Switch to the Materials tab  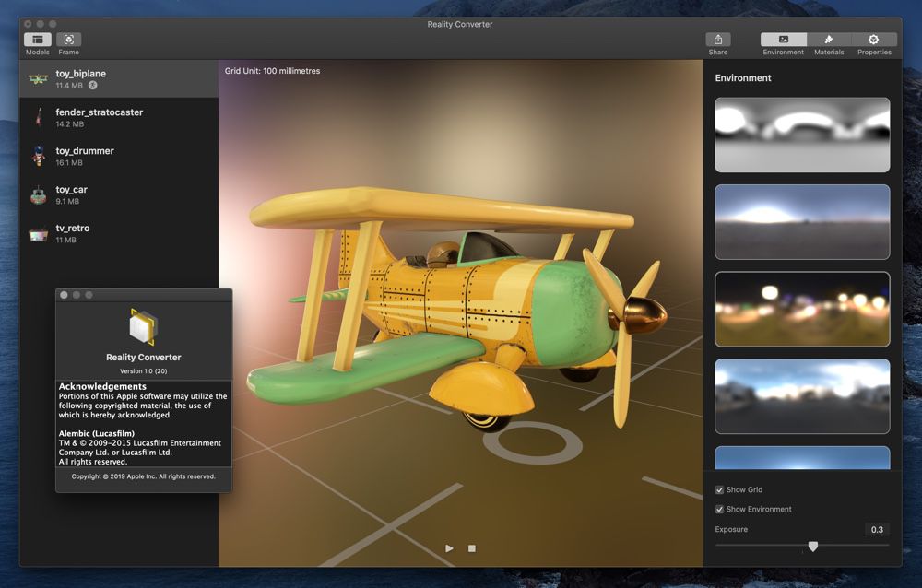click(828, 40)
